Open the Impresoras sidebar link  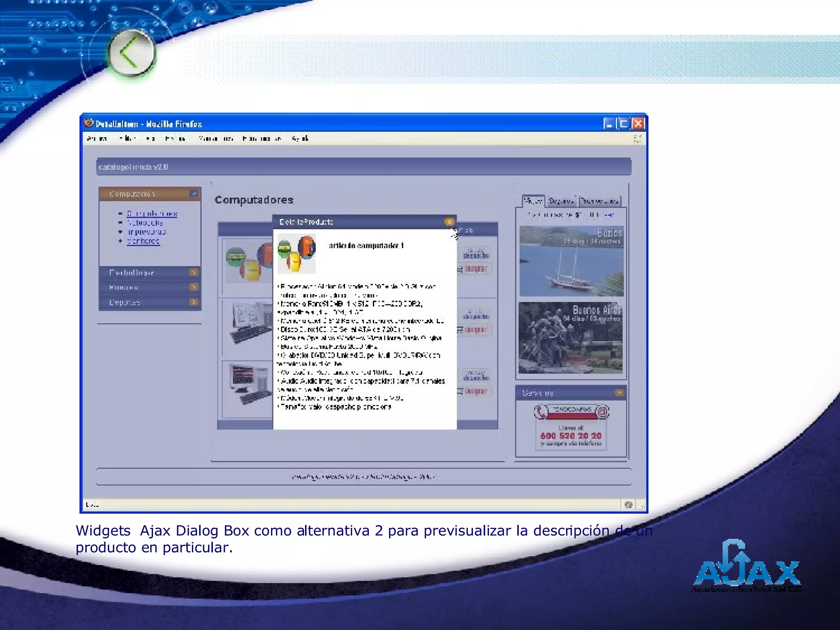(146, 232)
